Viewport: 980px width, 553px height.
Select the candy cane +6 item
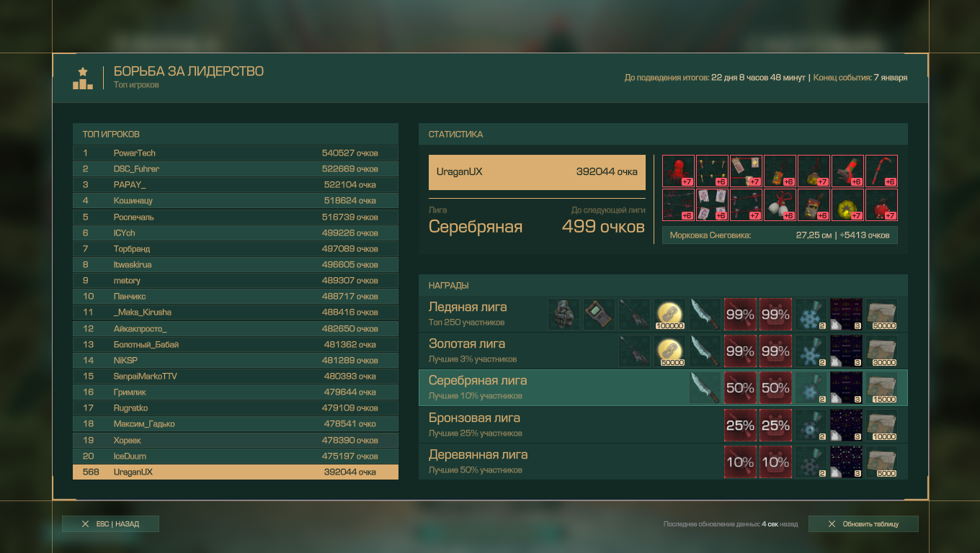(881, 171)
